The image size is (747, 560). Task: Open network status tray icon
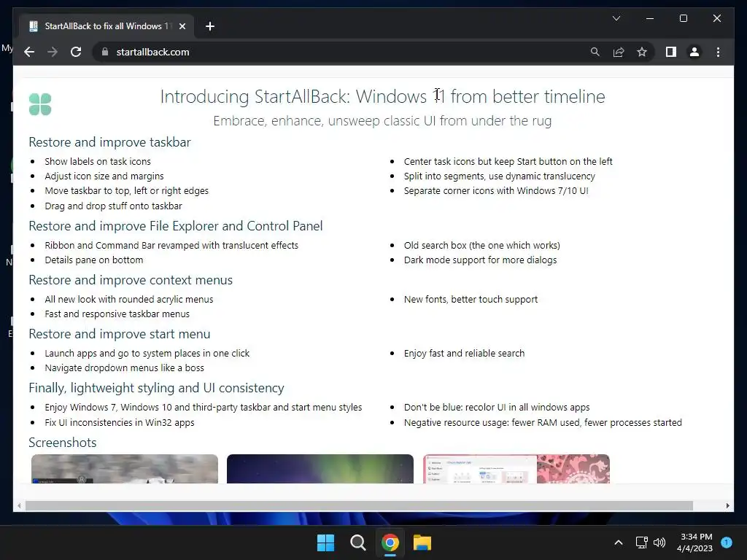tap(642, 542)
